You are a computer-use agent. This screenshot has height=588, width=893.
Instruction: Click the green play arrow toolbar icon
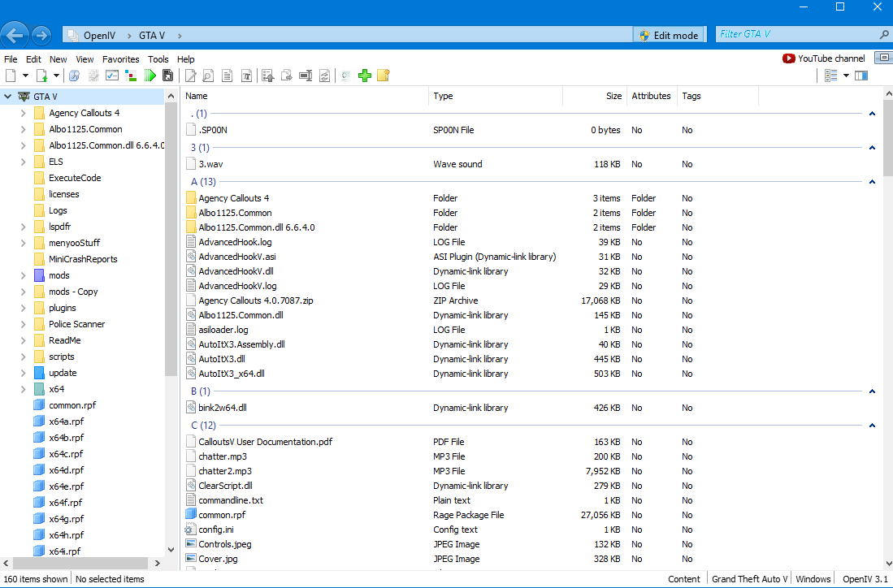[150, 76]
